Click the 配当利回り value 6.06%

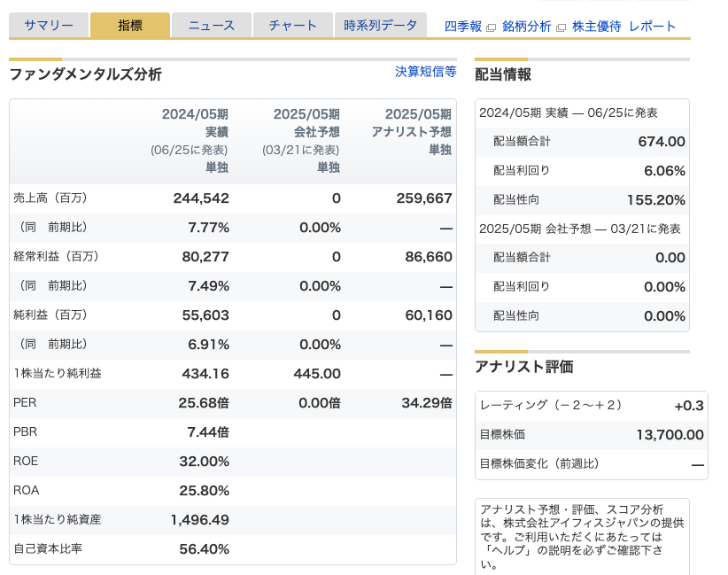click(664, 170)
